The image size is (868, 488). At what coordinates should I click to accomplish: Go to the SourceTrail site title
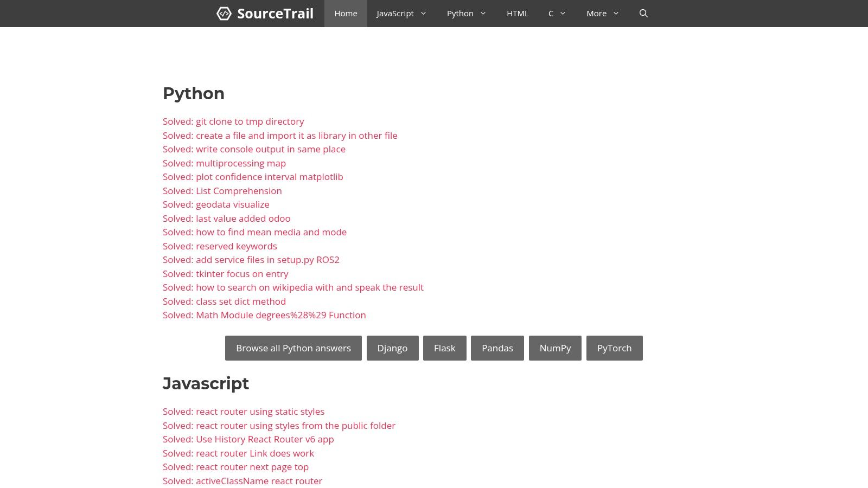tap(275, 14)
